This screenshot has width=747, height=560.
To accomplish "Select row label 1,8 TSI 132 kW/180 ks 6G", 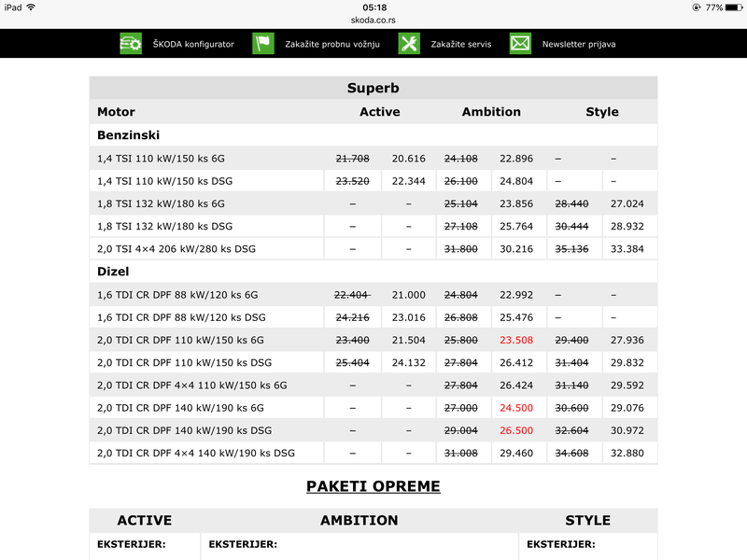I will [x=161, y=203].
